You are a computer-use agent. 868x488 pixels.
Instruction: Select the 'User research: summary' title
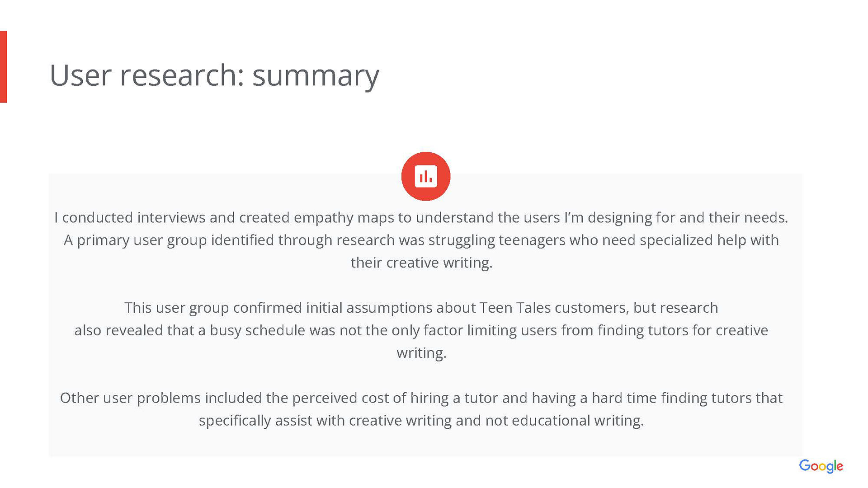pyautogui.click(x=214, y=75)
